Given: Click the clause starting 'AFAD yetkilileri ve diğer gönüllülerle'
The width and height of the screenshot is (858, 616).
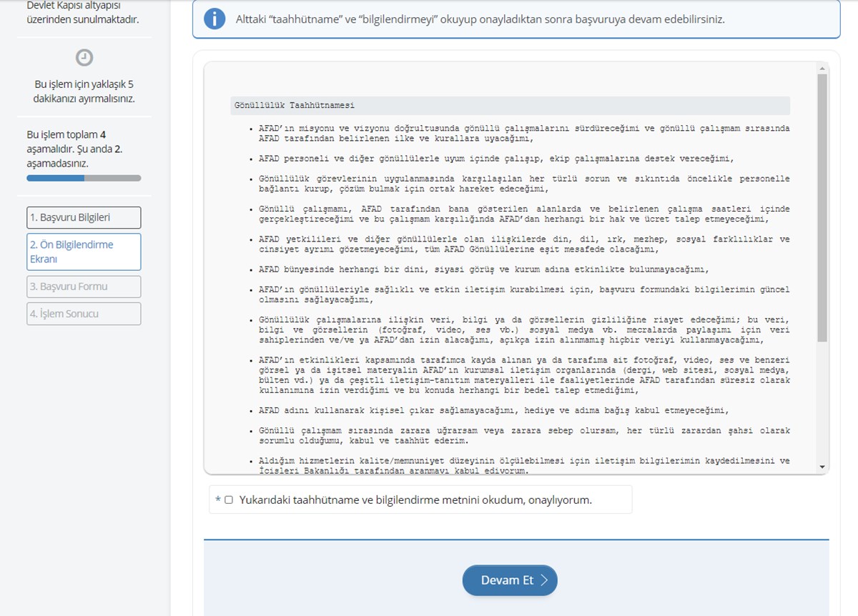Looking at the screenshot, I should pyautogui.click(x=525, y=244).
